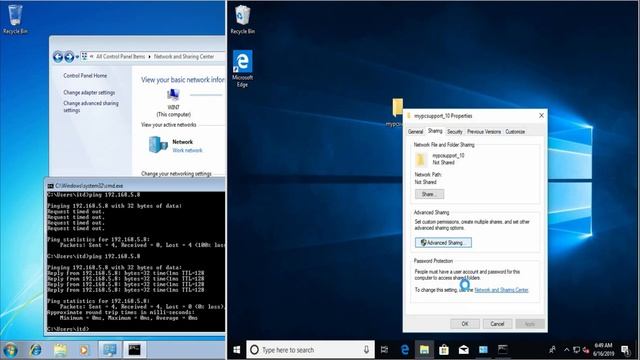Open Change advanced sharing settings link
Image resolution: width=640 pixels, height=360 pixels.
click(x=91, y=107)
